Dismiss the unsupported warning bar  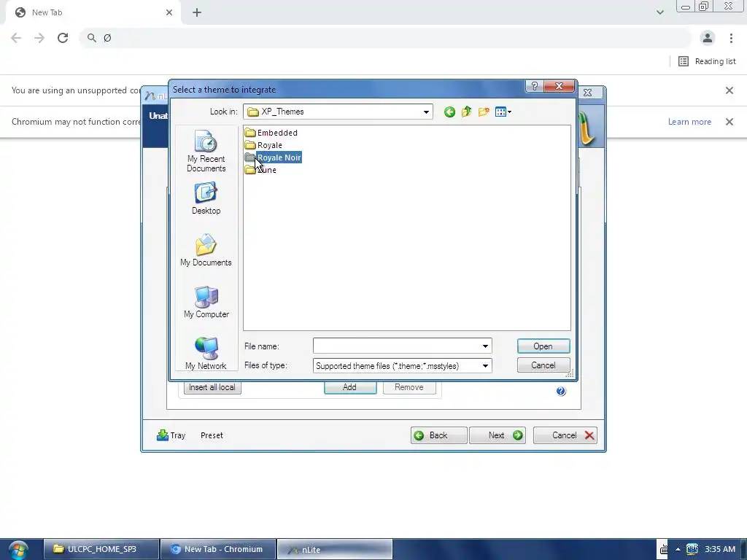pyautogui.click(x=729, y=90)
